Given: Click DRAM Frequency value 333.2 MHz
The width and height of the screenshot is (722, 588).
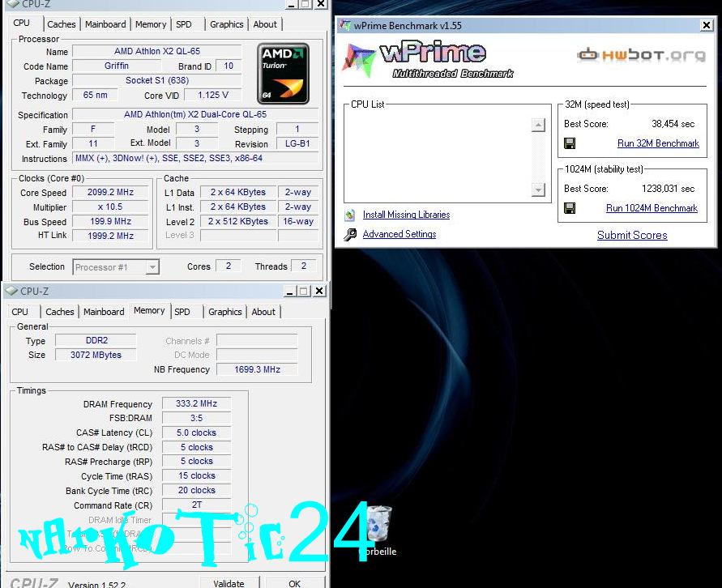Looking at the screenshot, I should [197, 403].
